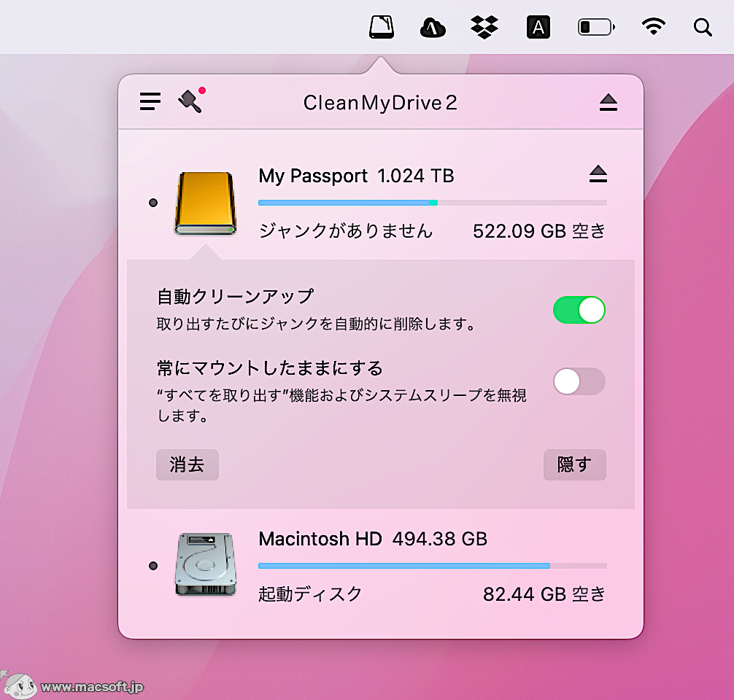
Task: Open the A icon menu in menu bar
Action: pos(538,27)
